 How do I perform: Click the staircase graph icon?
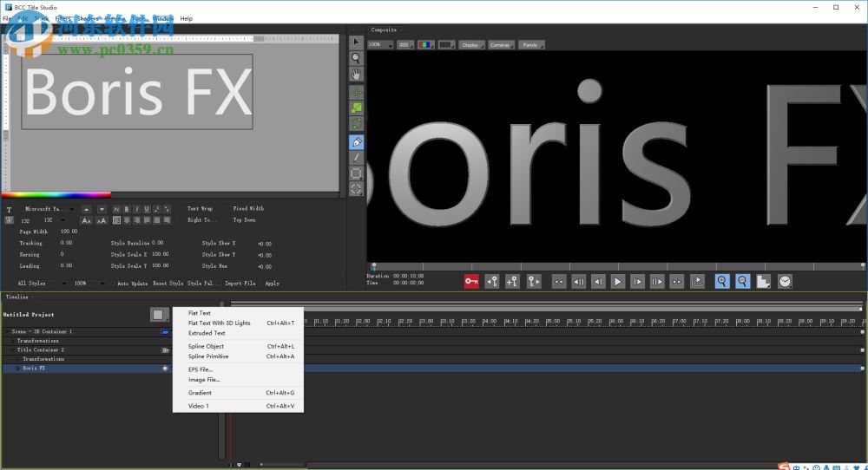pos(763,282)
